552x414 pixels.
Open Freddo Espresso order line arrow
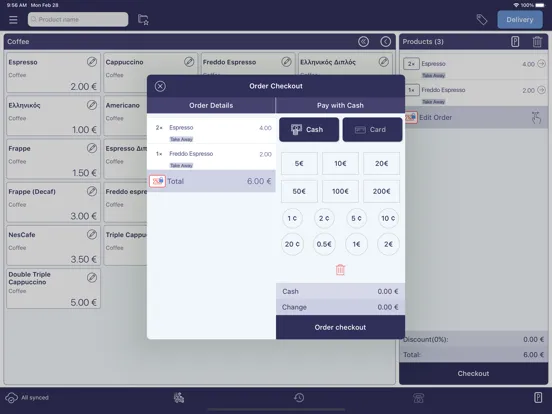click(541, 90)
